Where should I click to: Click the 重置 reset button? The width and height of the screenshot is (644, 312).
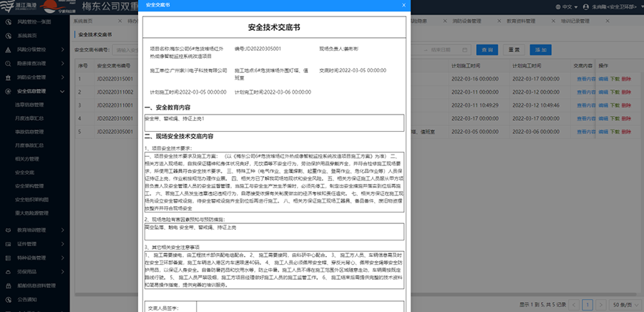[x=514, y=49]
